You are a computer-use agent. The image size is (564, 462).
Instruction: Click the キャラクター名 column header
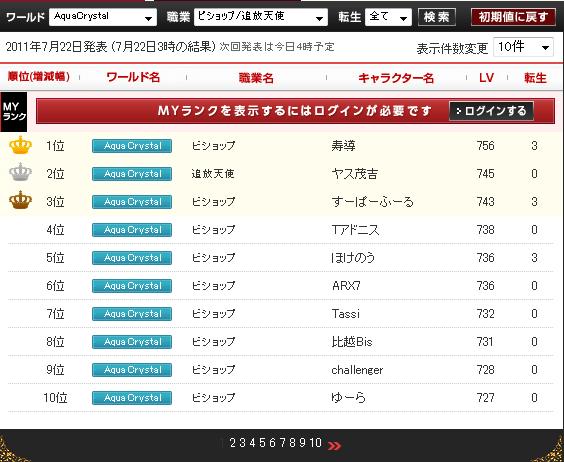click(x=396, y=78)
